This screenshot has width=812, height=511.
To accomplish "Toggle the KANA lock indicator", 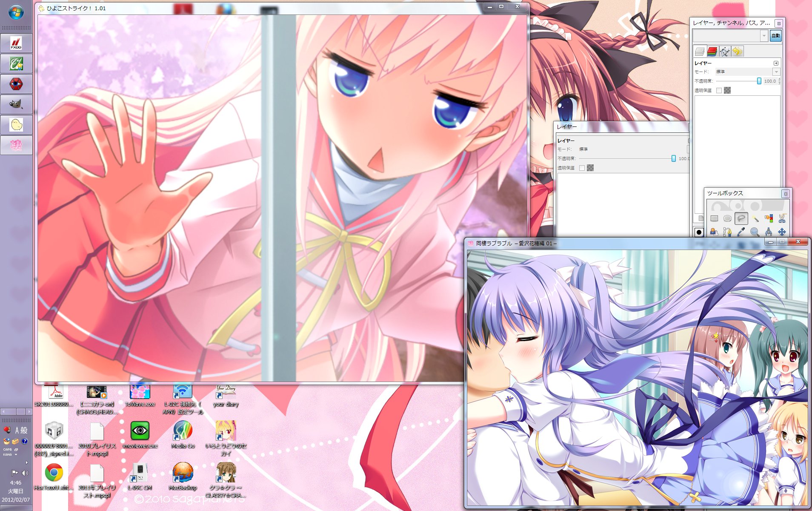I will 8,455.
